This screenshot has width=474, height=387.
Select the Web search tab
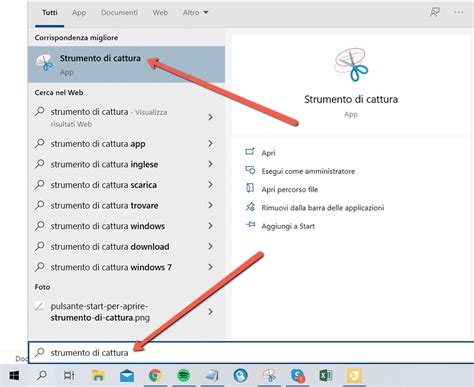tap(160, 13)
